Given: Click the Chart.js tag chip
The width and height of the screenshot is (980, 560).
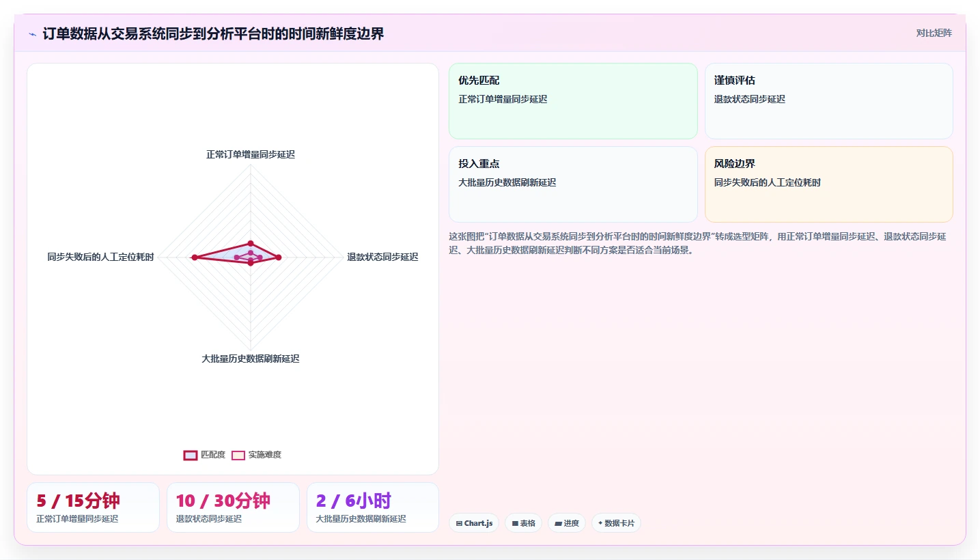Looking at the screenshot, I should [474, 523].
